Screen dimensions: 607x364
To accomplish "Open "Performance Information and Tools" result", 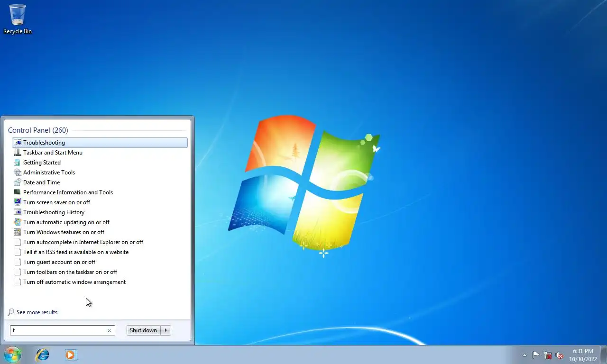I will point(100,192).
